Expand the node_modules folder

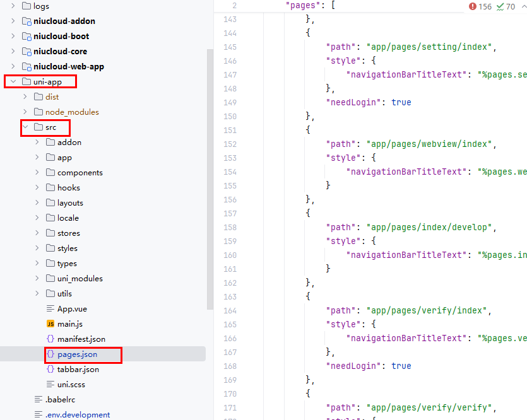click(x=25, y=112)
